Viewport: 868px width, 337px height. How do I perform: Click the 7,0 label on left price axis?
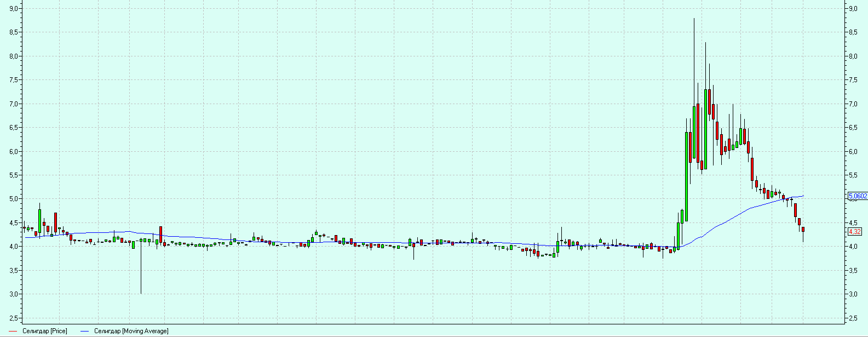[x=14, y=104]
